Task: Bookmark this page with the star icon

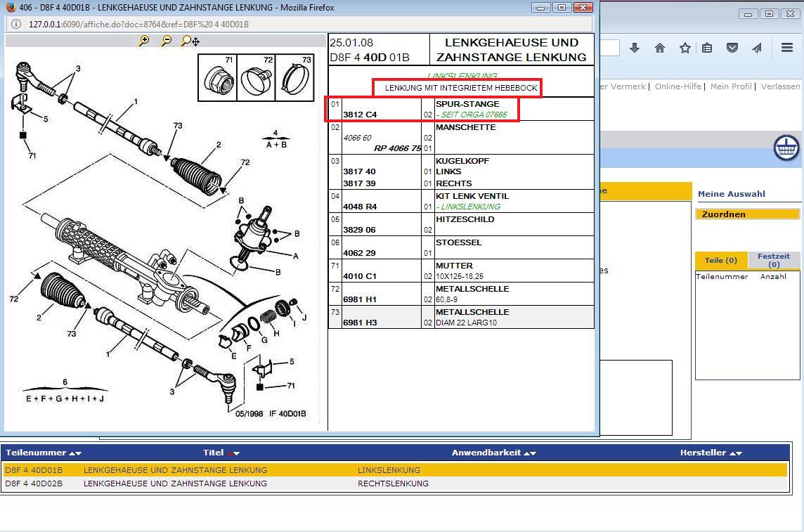Action: pyautogui.click(x=684, y=48)
